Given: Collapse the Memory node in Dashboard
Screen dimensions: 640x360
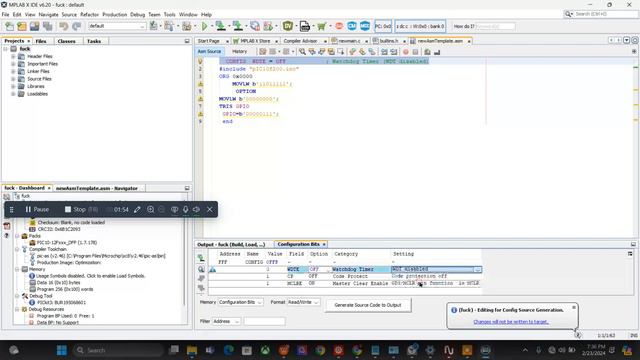Looking at the screenshot, I should (x=17, y=269).
